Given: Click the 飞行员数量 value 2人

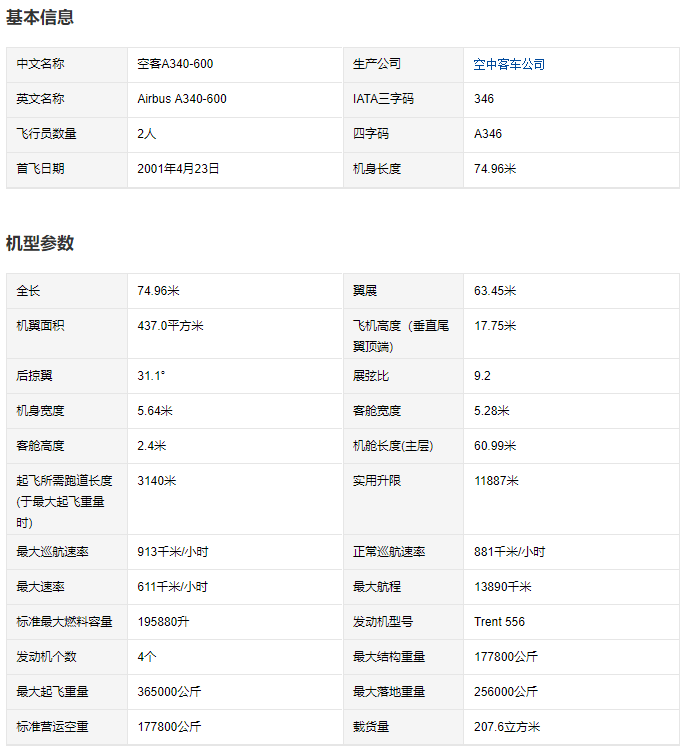Looking at the screenshot, I should (x=147, y=134).
